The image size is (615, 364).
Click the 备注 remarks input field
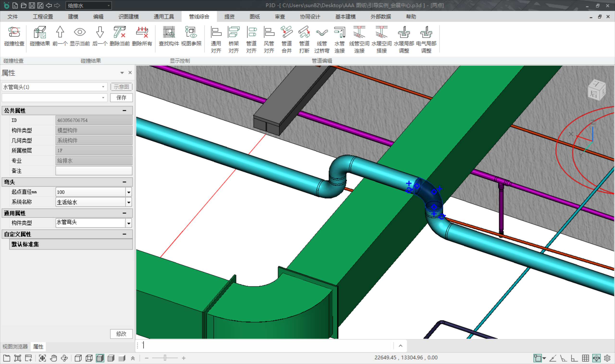tap(93, 171)
